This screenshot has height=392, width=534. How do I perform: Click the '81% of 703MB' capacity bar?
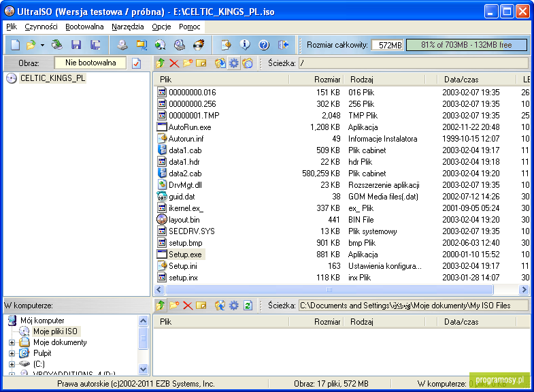[466, 45]
